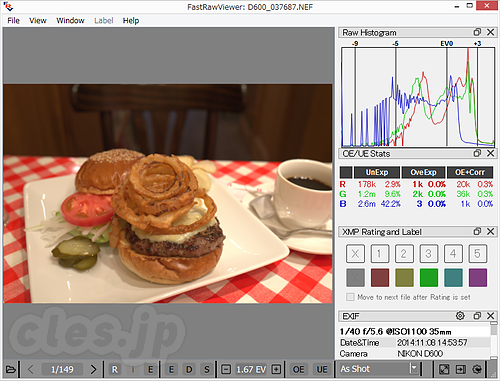Enable Move to next file after Rating
The height and width of the screenshot is (381, 500).
(350, 297)
